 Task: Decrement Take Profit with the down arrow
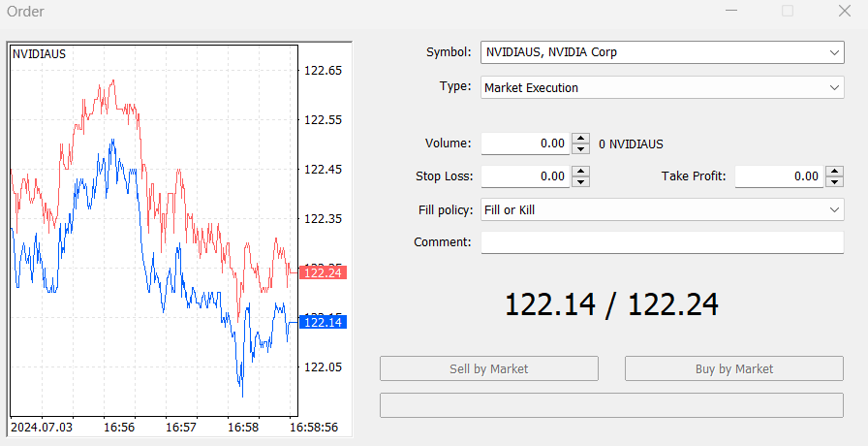coord(834,181)
